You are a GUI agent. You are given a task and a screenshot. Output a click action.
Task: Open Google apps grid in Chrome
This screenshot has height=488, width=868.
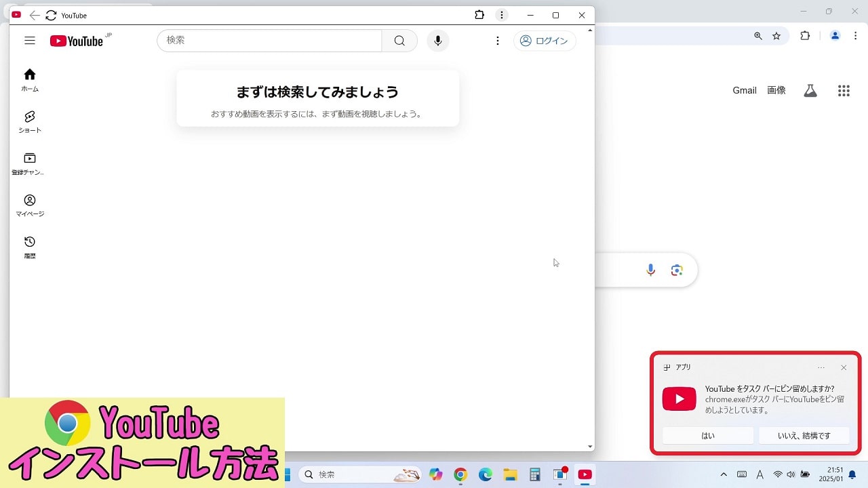[844, 91]
